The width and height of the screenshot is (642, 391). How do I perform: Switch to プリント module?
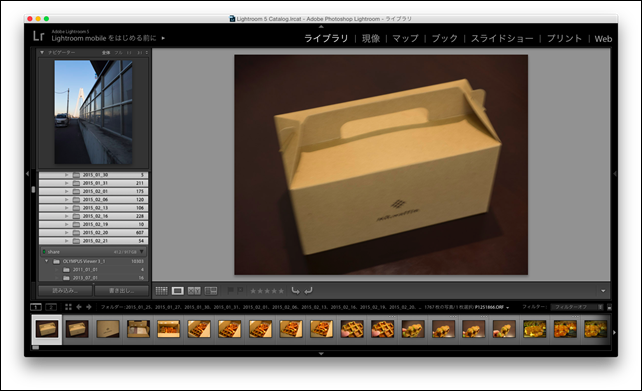pos(564,38)
